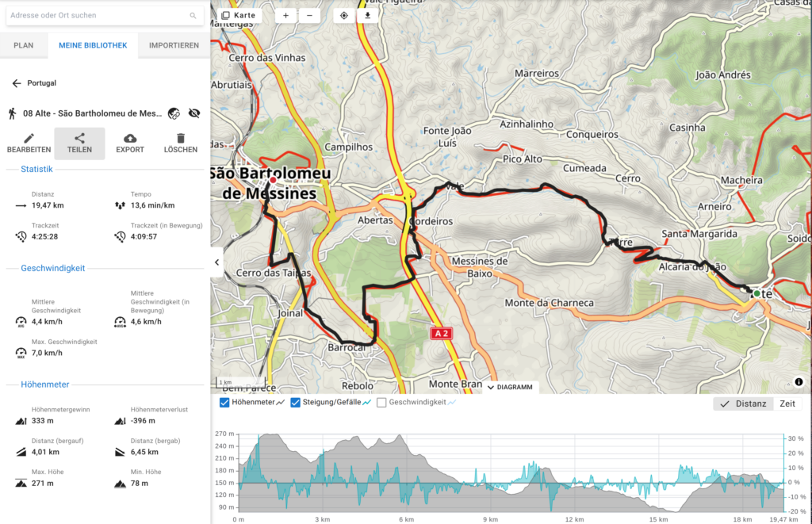Click the Bearbeiten pencil icon
This screenshot has height=524, width=812.
coord(29,139)
